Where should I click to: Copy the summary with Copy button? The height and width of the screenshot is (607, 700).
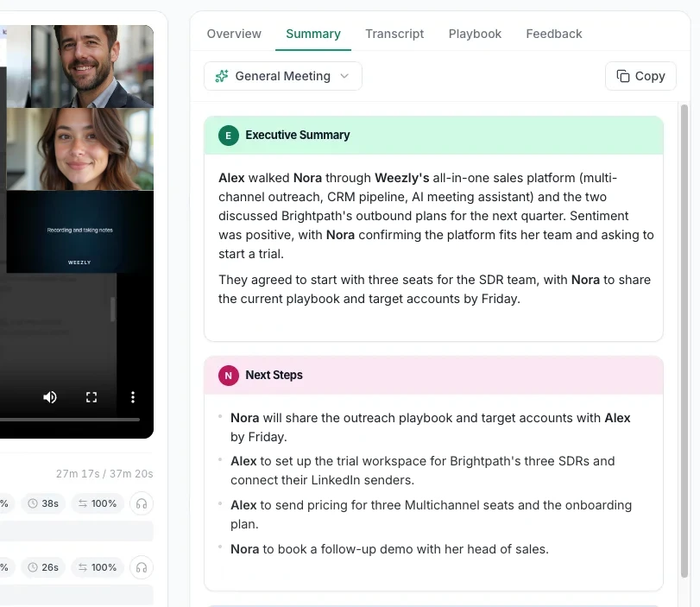[640, 76]
